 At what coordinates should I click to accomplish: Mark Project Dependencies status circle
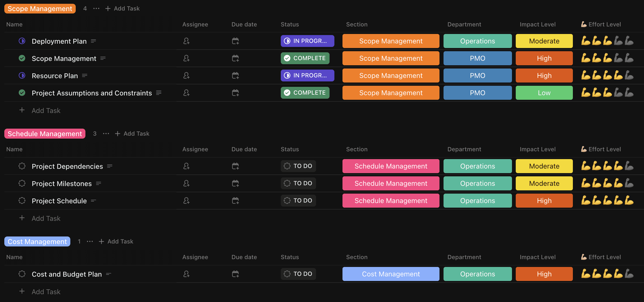22,166
